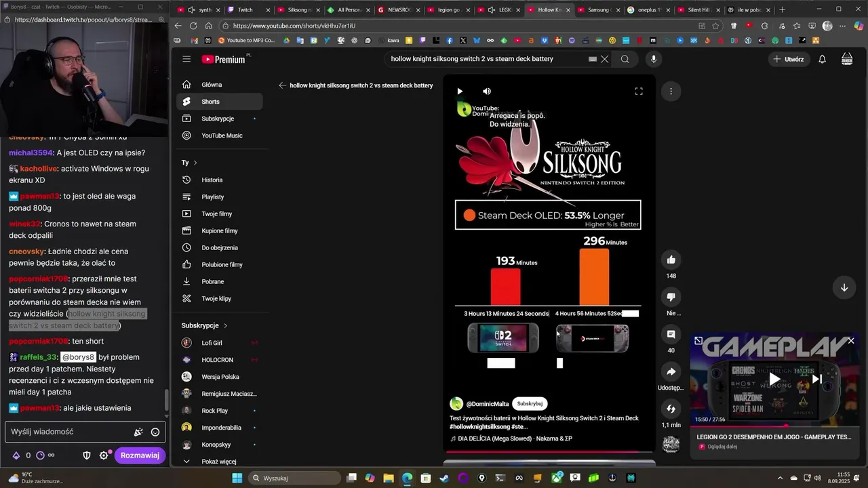
Task: Open the Short's more options menu
Action: (671, 91)
